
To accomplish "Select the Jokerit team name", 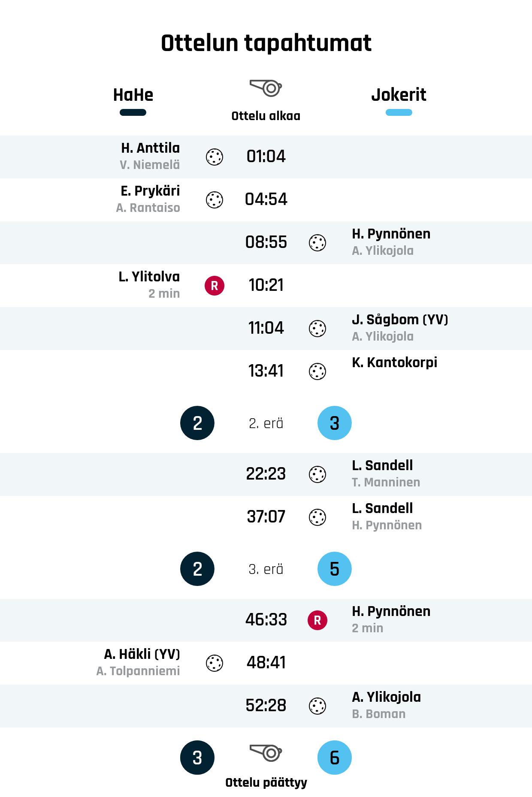I will pyautogui.click(x=399, y=95).
